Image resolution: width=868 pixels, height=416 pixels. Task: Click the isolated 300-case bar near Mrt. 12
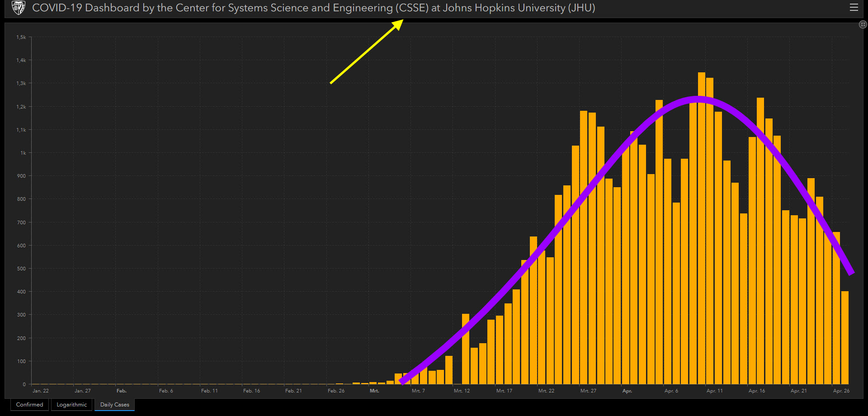pyautogui.click(x=465, y=348)
